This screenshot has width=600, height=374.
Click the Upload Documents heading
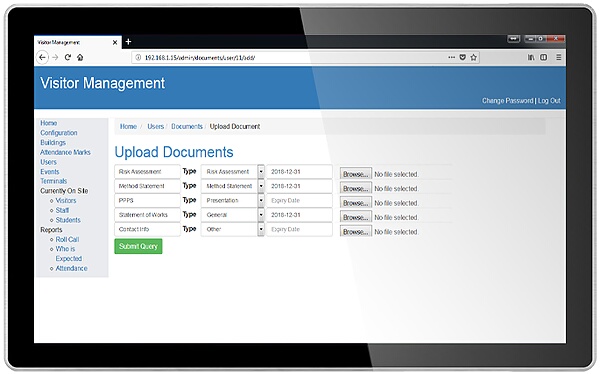coord(174,152)
